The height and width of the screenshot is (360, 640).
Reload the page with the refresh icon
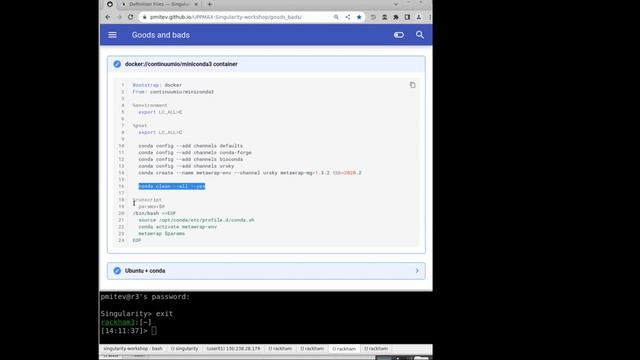[x=131, y=17]
